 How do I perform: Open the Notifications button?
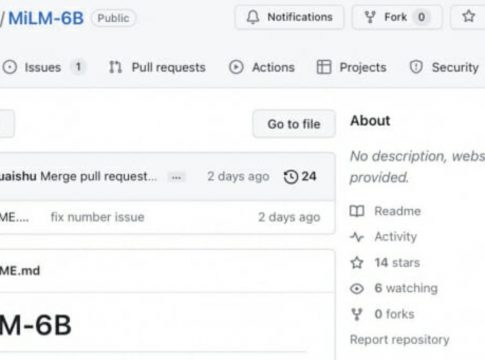coord(289,17)
